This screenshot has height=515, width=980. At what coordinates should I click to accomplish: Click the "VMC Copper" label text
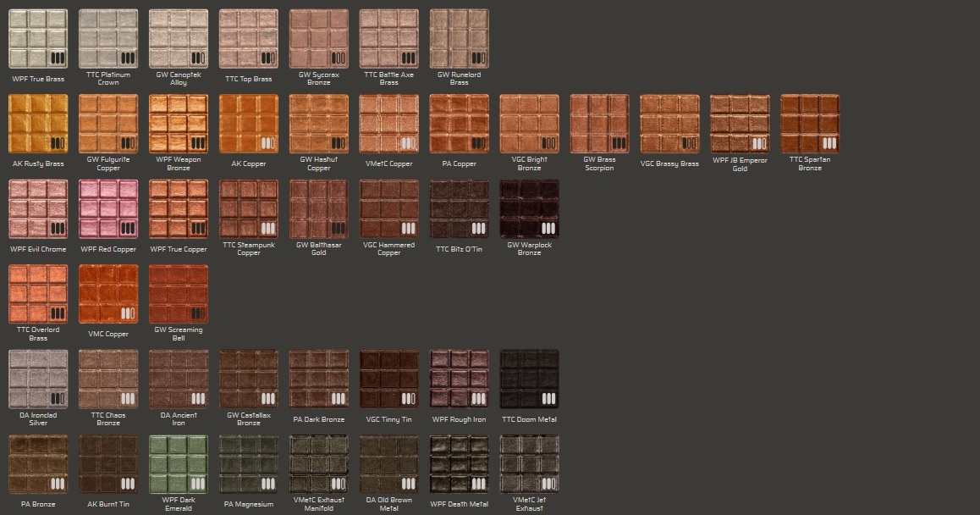point(108,334)
